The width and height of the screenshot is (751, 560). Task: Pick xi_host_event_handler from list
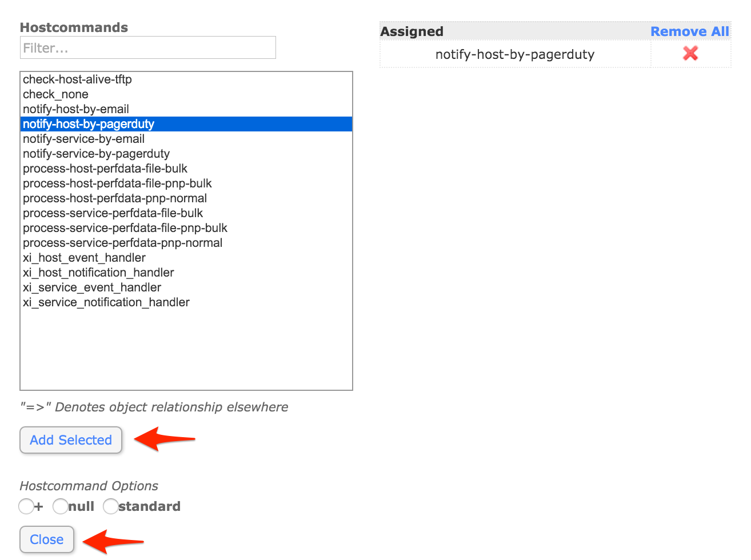click(84, 258)
